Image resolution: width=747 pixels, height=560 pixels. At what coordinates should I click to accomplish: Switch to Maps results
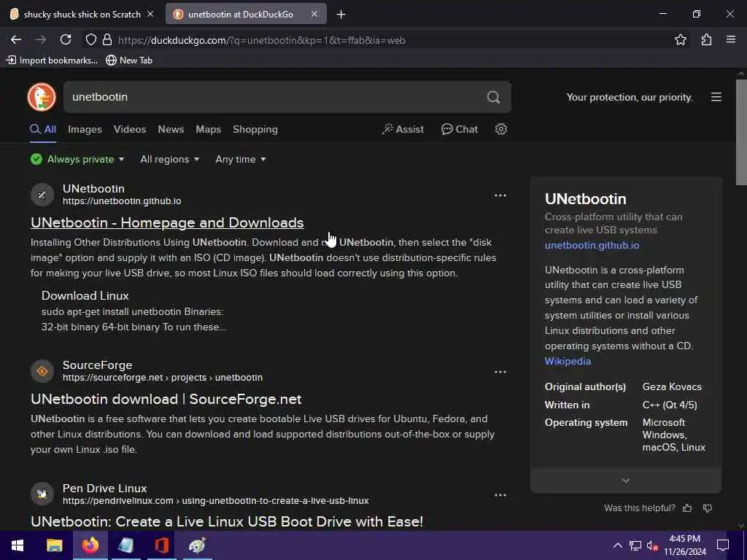click(208, 129)
